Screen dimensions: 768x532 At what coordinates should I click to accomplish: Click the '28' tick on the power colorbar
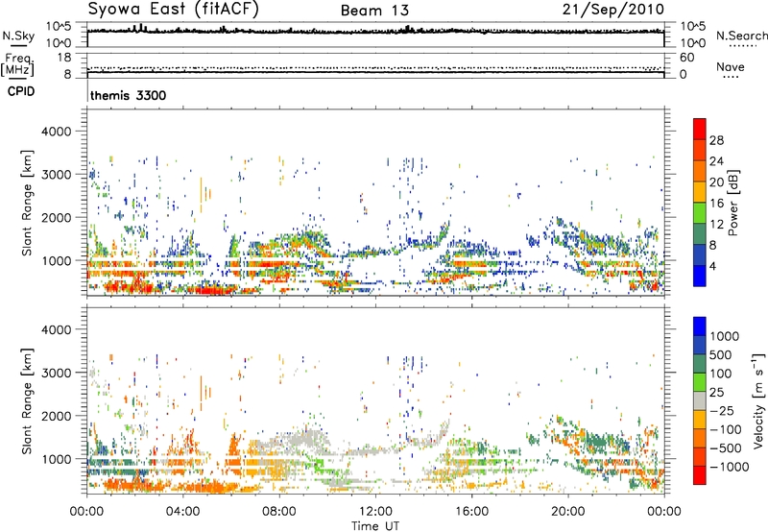point(716,140)
